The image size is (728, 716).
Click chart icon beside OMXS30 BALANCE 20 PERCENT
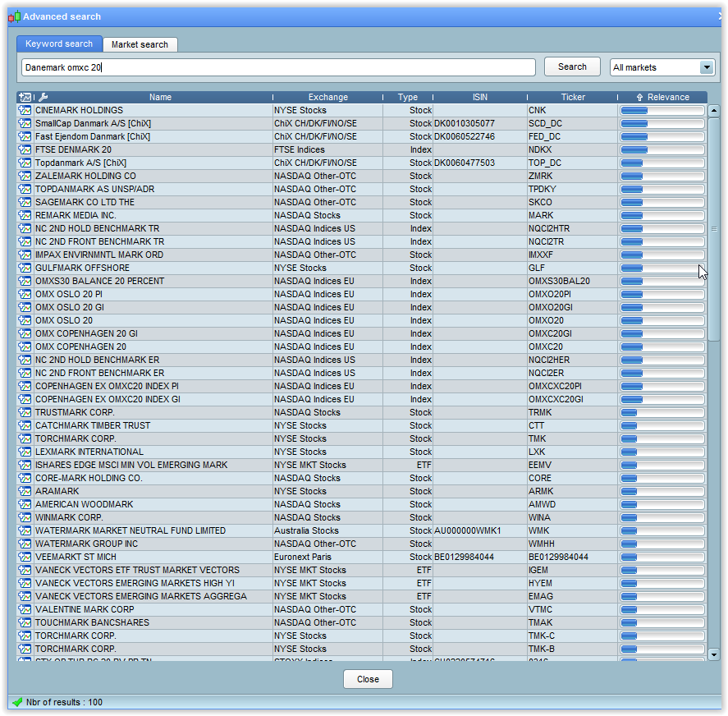25,281
